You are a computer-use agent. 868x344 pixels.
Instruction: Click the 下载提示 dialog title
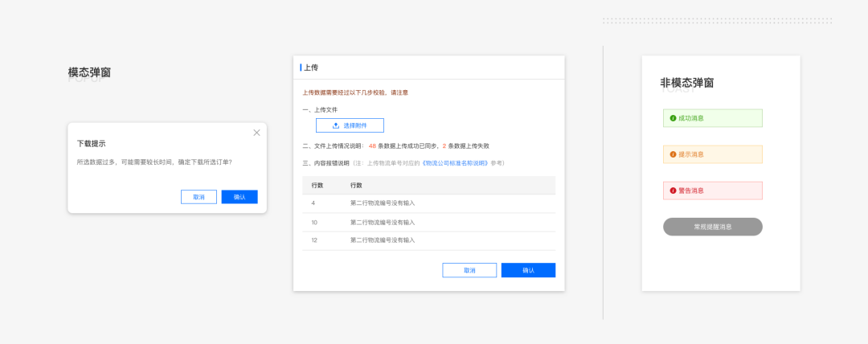[x=92, y=144]
